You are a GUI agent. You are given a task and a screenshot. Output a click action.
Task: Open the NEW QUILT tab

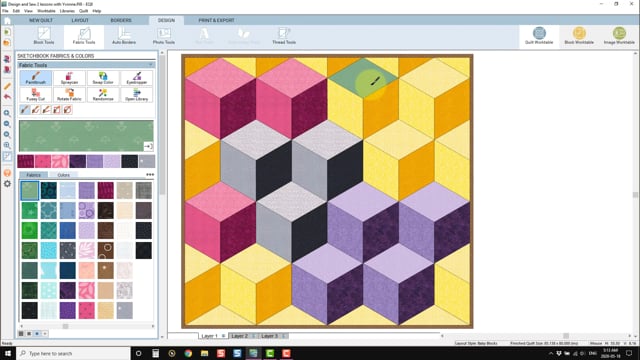pyautogui.click(x=40, y=20)
